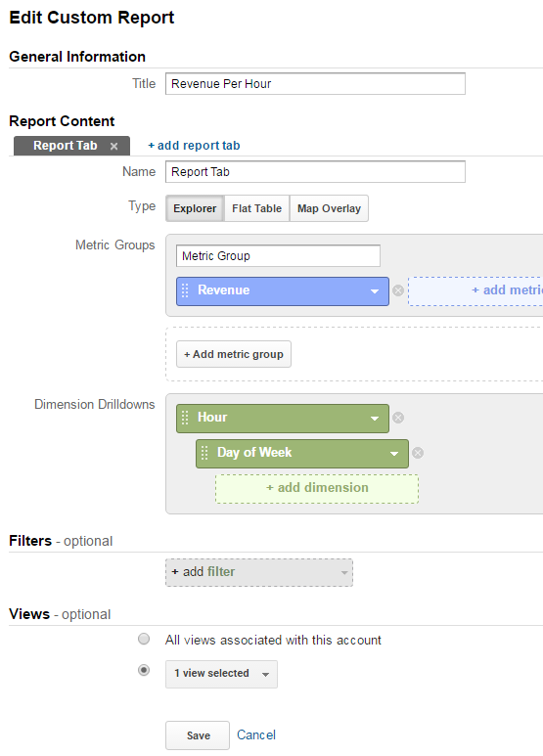543x756 pixels.
Task: Open the Day of Week dimension dropdown
Action: 394,454
